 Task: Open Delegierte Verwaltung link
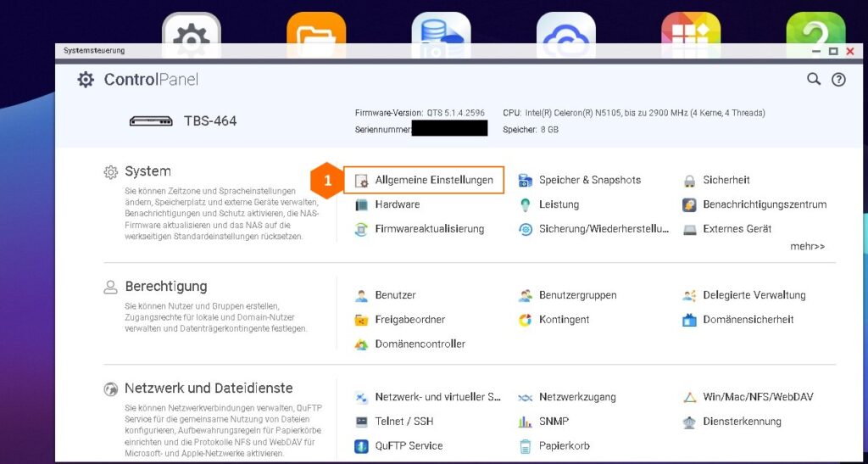point(754,295)
